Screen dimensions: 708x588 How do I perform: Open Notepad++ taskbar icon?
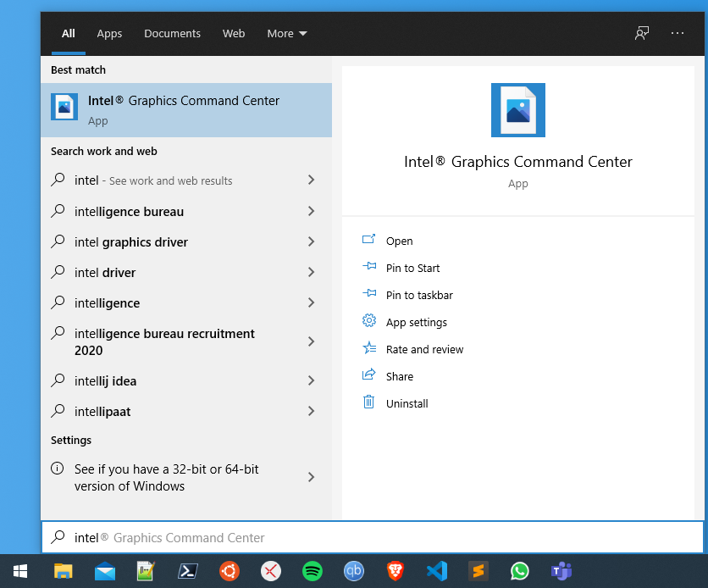click(x=146, y=571)
